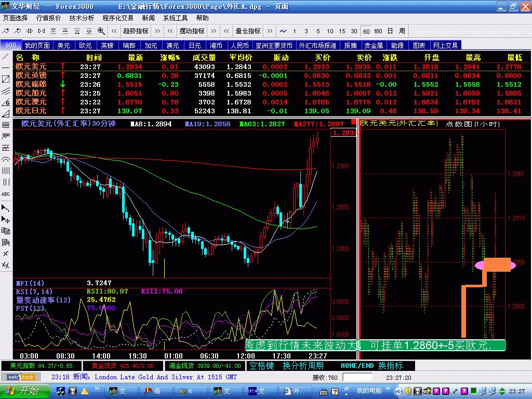Select the 15-minute period button
532x399 pixels.
click(x=342, y=31)
